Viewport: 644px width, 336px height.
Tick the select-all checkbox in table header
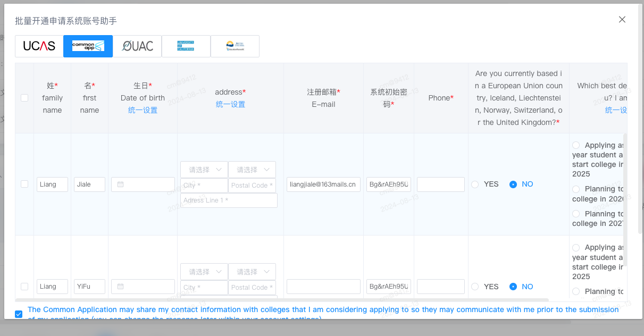24,98
